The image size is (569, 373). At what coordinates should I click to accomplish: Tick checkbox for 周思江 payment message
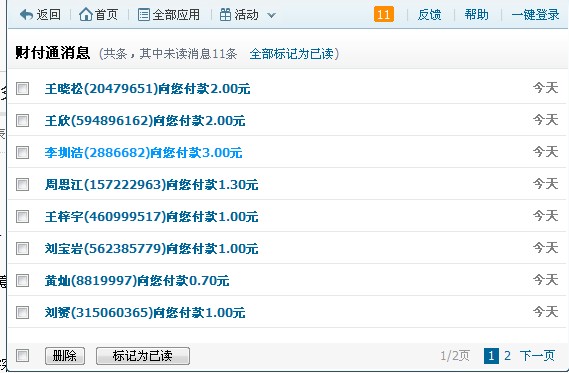tap(22, 184)
